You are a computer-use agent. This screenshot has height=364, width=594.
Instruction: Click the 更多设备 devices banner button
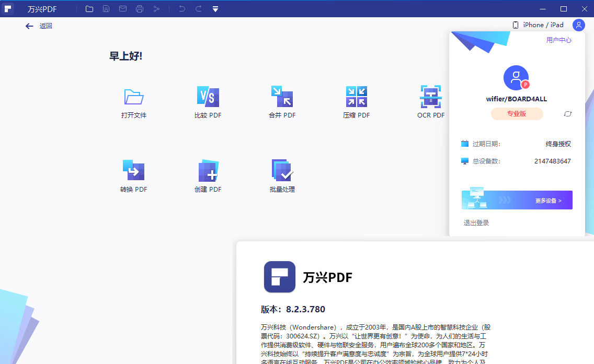517,199
